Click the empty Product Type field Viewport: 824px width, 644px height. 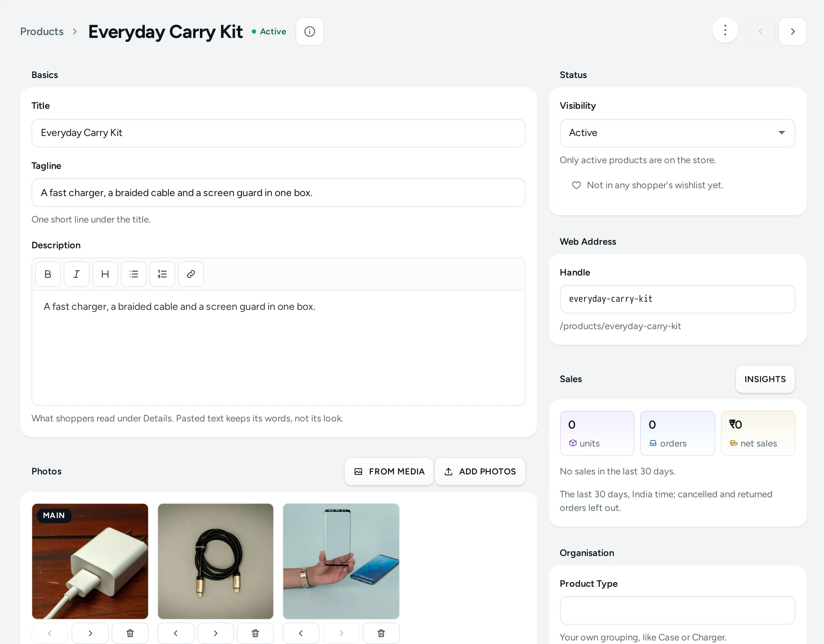[x=677, y=610]
